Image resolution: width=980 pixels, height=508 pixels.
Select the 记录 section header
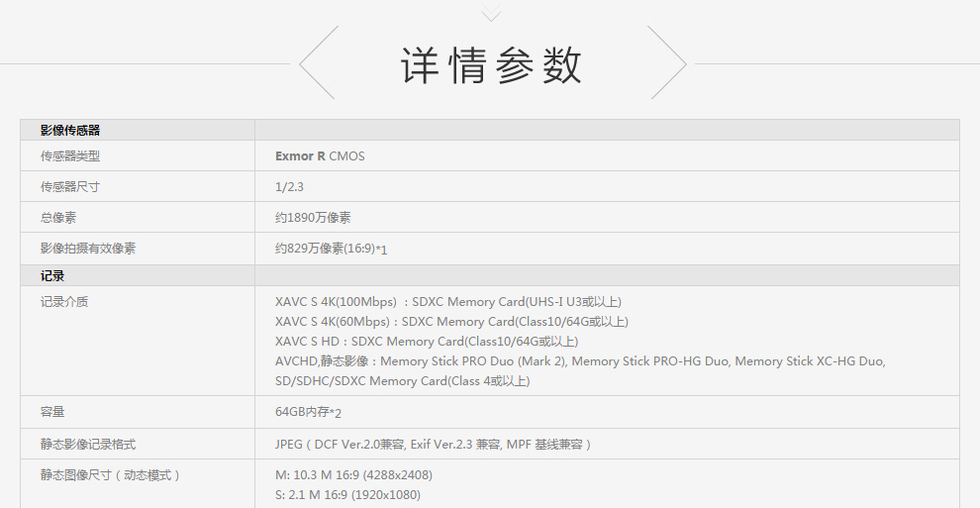pos(52,275)
